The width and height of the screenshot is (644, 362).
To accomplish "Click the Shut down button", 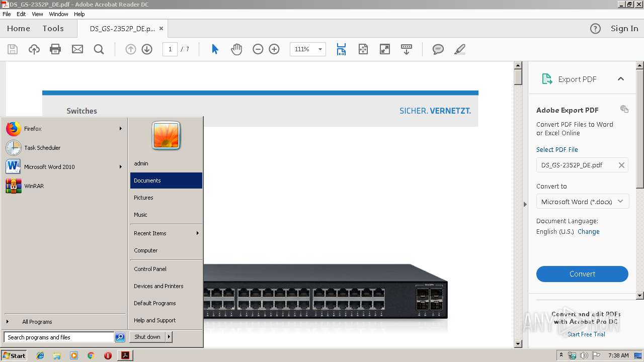I will tap(147, 337).
